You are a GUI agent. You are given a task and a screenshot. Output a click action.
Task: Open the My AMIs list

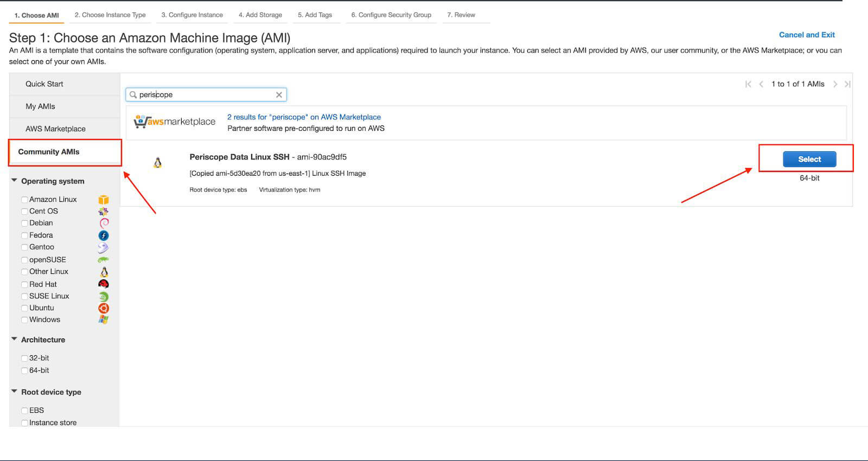click(65, 107)
